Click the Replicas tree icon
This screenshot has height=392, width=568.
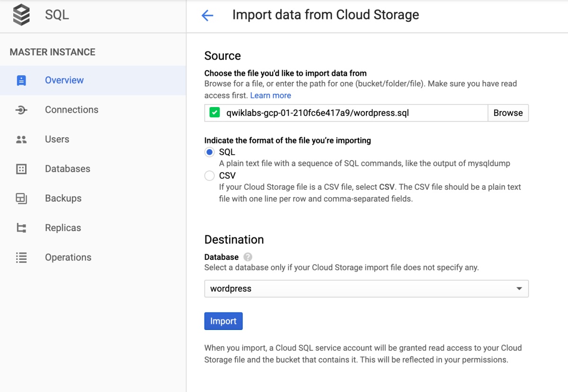(20, 228)
